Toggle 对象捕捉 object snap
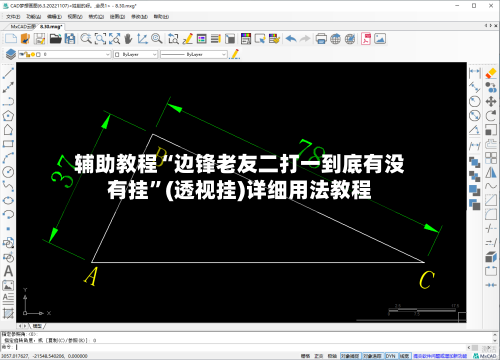500x360 pixels. click(x=350, y=356)
